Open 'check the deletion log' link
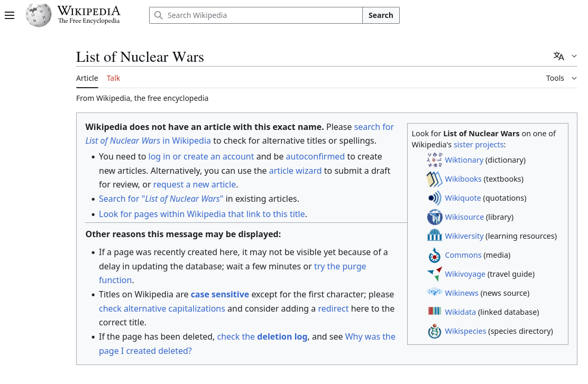Image resolution: width=588 pixels, height=384 pixels. [x=262, y=337]
